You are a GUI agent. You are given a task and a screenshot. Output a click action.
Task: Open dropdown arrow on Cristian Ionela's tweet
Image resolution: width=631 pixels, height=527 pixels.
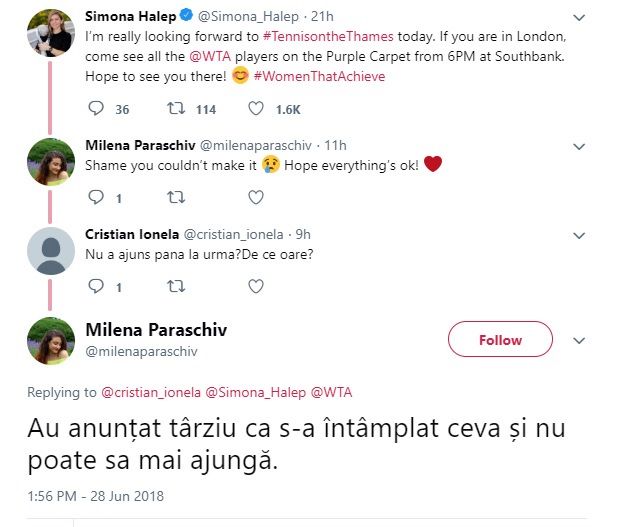[x=579, y=235]
